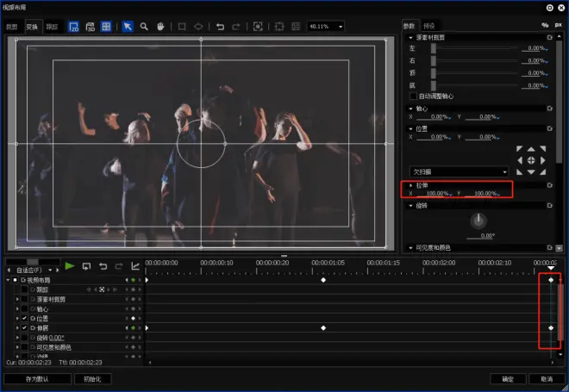Image resolution: width=569 pixels, height=392 pixels.
Task: Click the reset icon for 轴心 section
Action: (550, 109)
